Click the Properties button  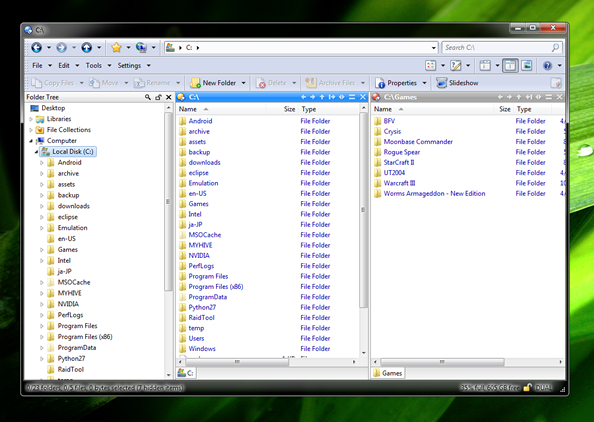pos(396,83)
